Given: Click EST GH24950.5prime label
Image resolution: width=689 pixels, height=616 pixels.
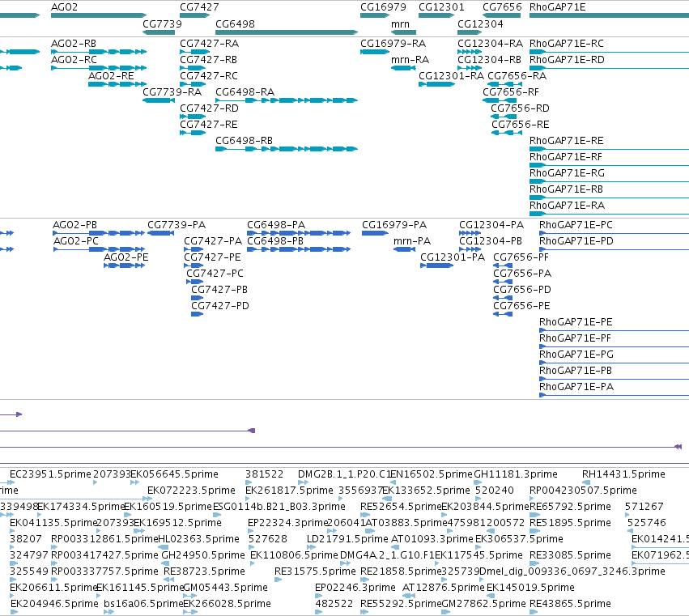Looking at the screenshot, I should click(203, 555).
